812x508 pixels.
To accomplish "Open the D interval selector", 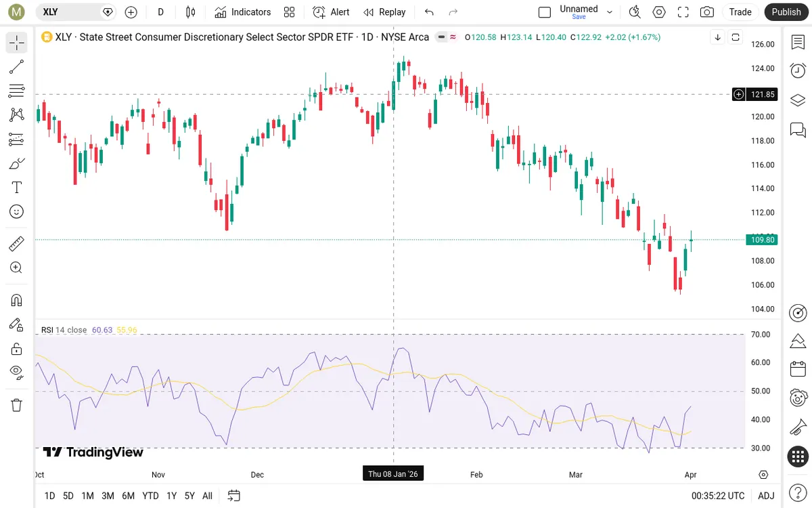I will [160, 12].
